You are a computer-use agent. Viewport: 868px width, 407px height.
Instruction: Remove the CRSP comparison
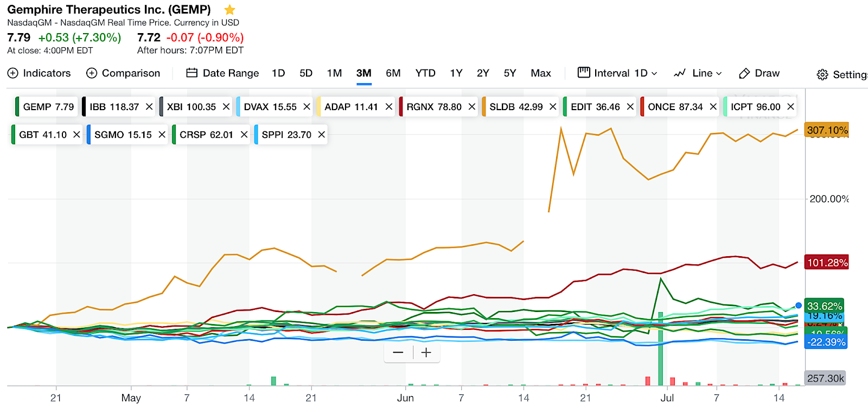(x=244, y=135)
